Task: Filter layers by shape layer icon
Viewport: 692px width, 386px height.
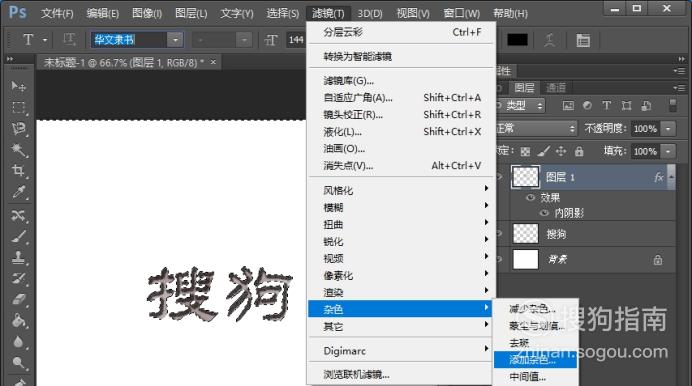Action: point(626,105)
